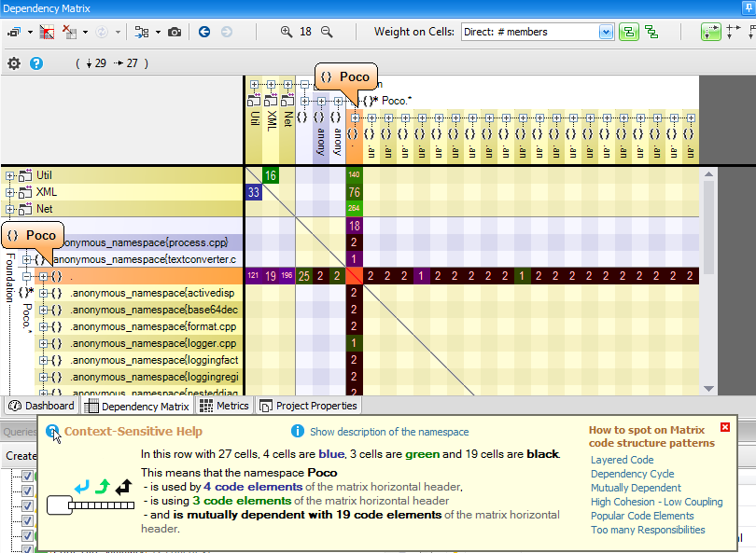Click Show description of the namespace link
Screen dimensions: 756x553
point(389,432)
